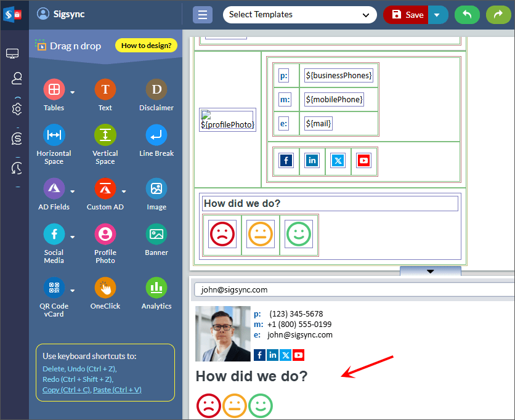This screenshot has height=420, width=515.
Task: Expand the AD Fields dropdown arrow
Action: tap(73, 191)
